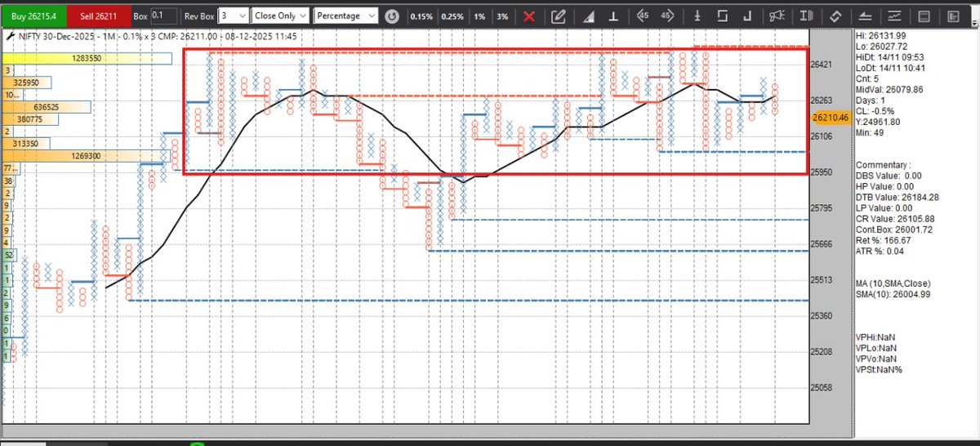Screen dimensions: 980x446
Task: Click the up-down chevrons icon
Action: [x=836, y=16]
